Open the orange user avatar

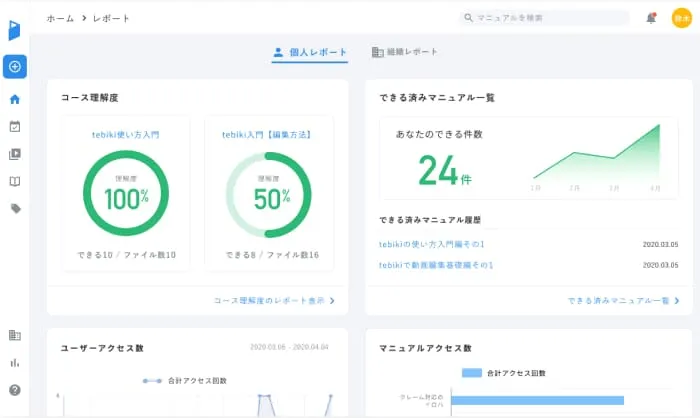click(x=682, y=18)
